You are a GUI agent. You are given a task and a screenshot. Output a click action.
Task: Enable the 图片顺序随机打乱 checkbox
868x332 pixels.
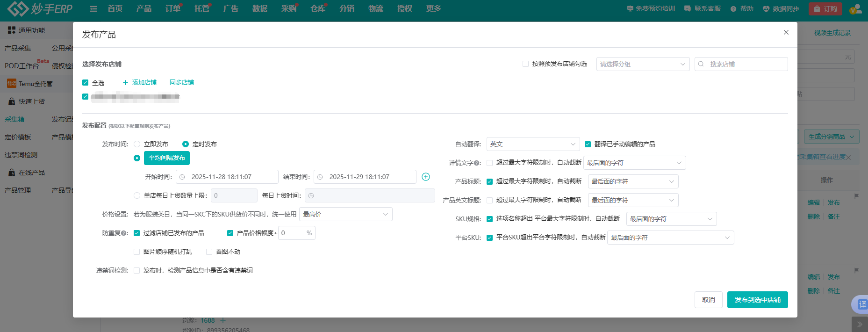click(x=137, y=252)
